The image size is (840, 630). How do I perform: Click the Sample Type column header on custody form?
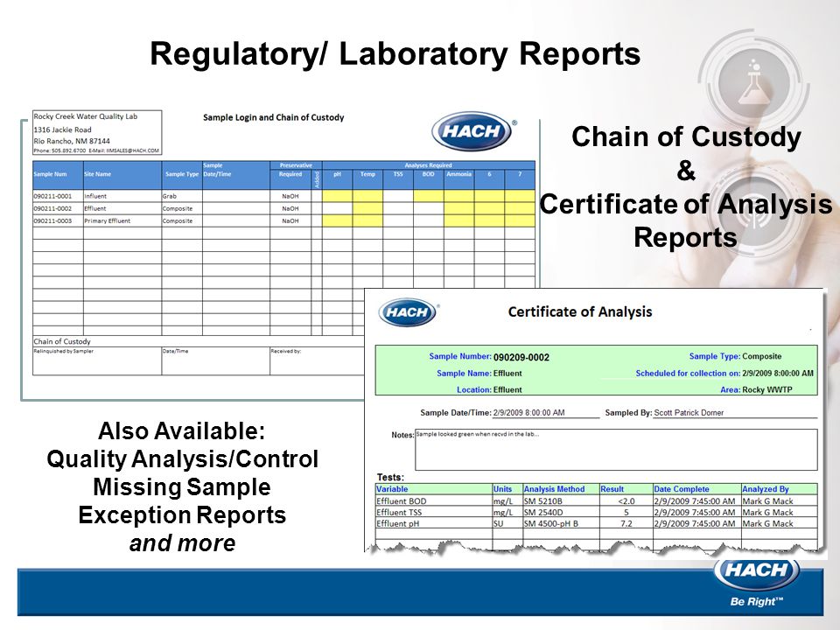pos(182,174)
